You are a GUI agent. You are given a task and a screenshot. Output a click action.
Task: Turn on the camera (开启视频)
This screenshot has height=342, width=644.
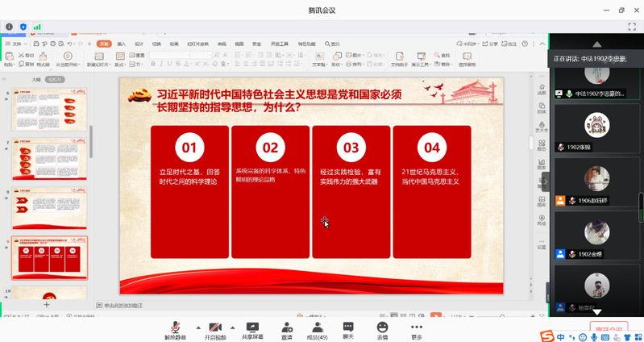[x=215, y=330]
